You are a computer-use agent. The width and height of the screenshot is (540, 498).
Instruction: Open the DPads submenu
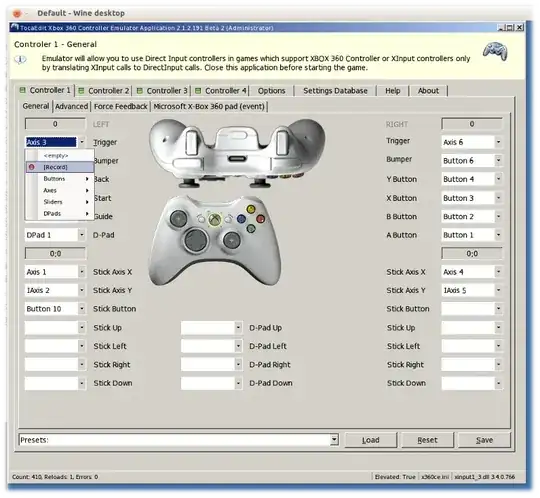point(60,214)
